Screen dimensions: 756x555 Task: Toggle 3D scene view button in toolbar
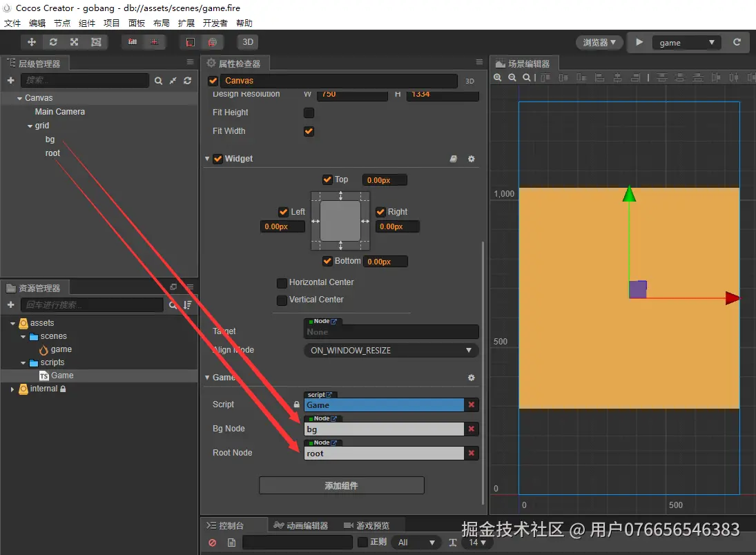[x=248, y=42]
